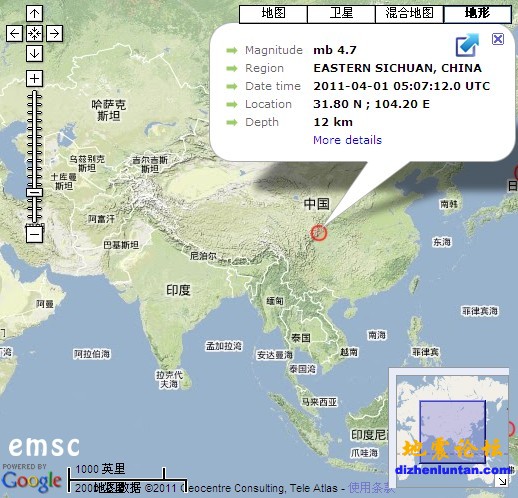Select the 地形 terrain view
The height and width of the screenshot is (498, 518).
[x=477, y=14]
